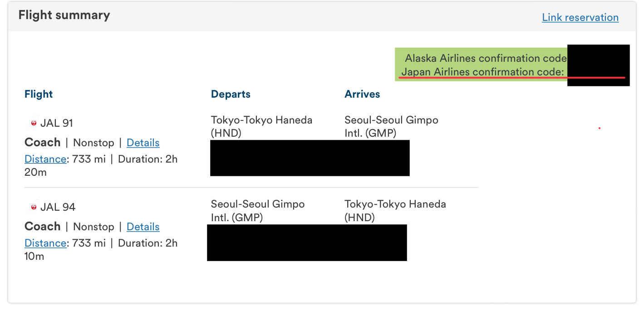This screenshot has height=312, width=644.
Task: Click the Japan Airlines logo beside JAL 94
Action: click(33, 207)
